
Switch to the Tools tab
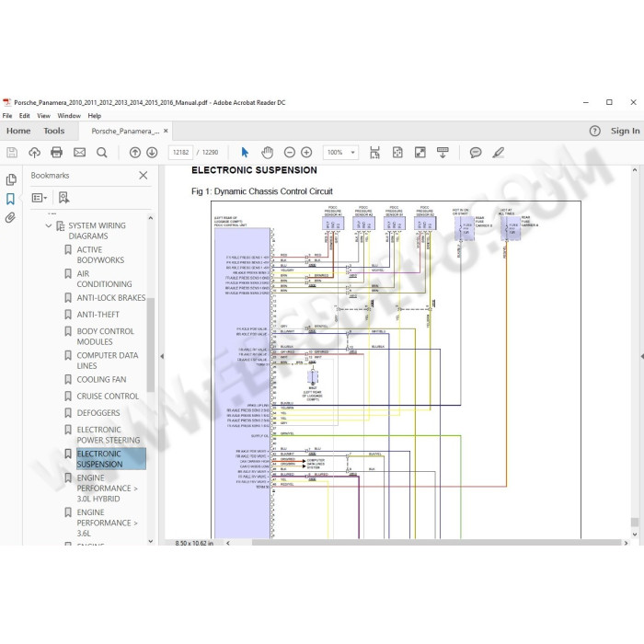pos(54,131)
